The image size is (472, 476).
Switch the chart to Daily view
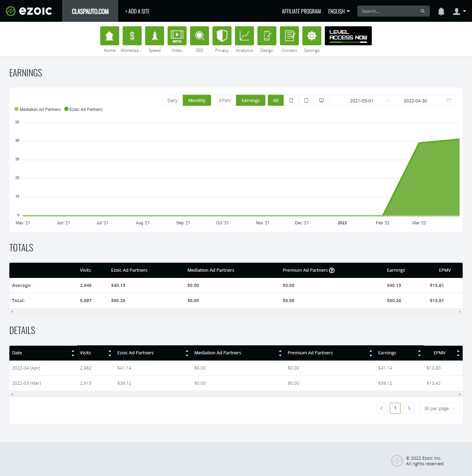coord(172,100)
